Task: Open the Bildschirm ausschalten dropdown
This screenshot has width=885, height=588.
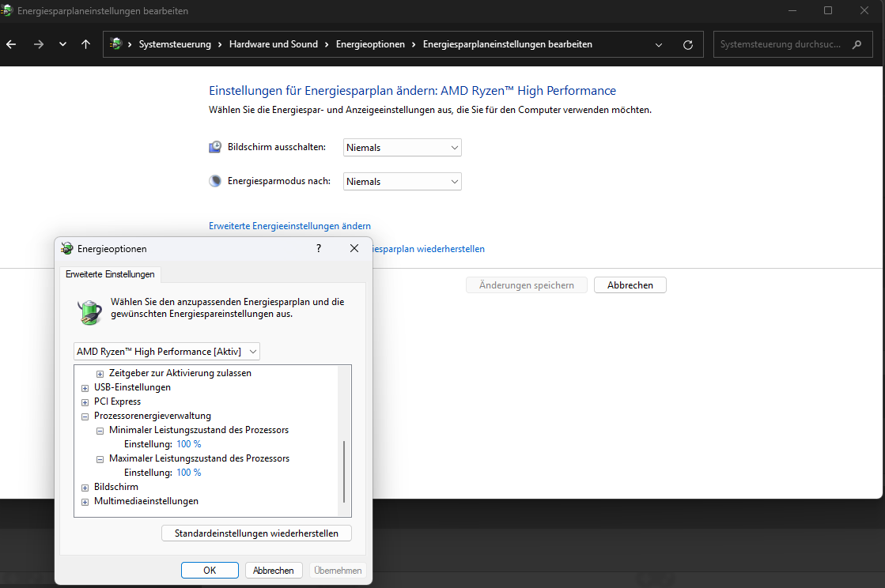Action: pyautogui.click(x=402, y=148)
